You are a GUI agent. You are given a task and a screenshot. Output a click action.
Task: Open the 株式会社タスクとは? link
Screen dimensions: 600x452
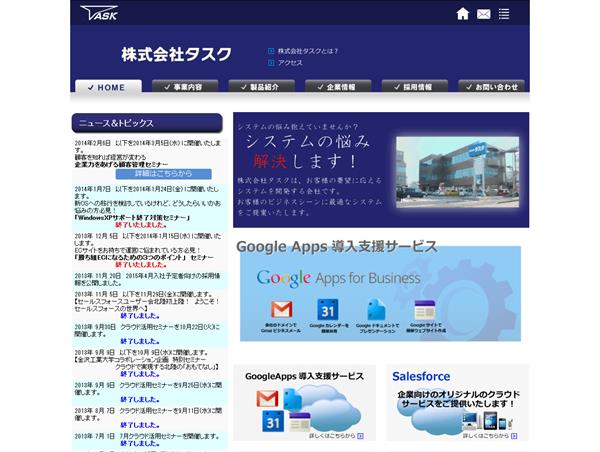tap(308, 51)
